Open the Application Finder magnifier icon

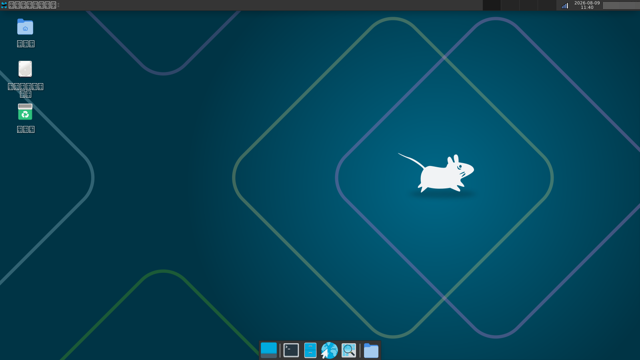click(x=349, y=350)
